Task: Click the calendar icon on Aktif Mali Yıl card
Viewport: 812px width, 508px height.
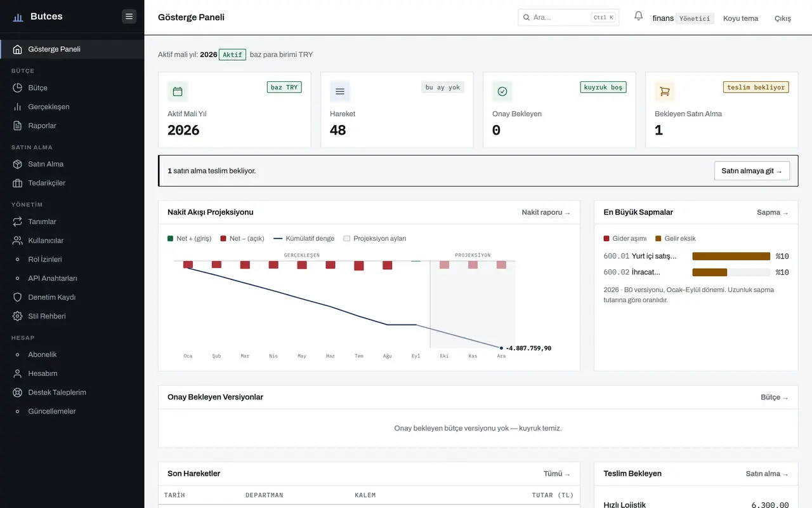Action: [178, 91]
